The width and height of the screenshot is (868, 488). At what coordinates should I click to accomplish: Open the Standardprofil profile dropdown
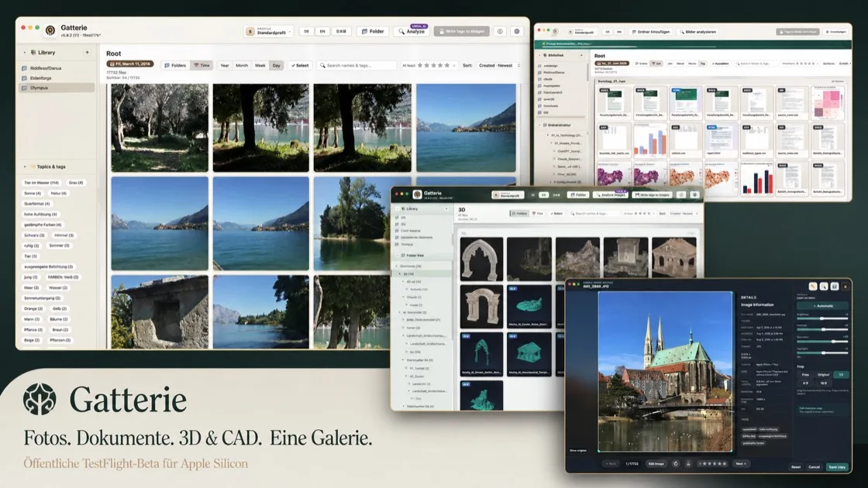[269, 32]
